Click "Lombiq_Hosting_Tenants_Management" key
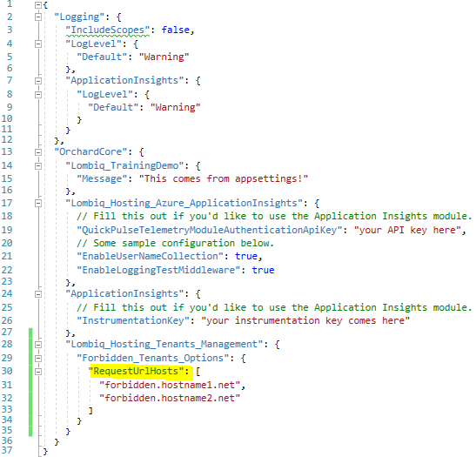Screen dimensions: 476x457 click(x=164, y=344)
